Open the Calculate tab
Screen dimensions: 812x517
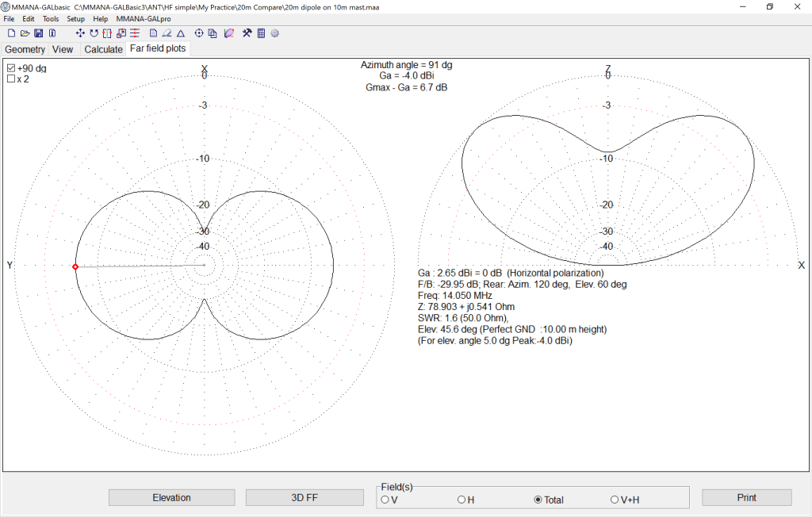point(103,49)
